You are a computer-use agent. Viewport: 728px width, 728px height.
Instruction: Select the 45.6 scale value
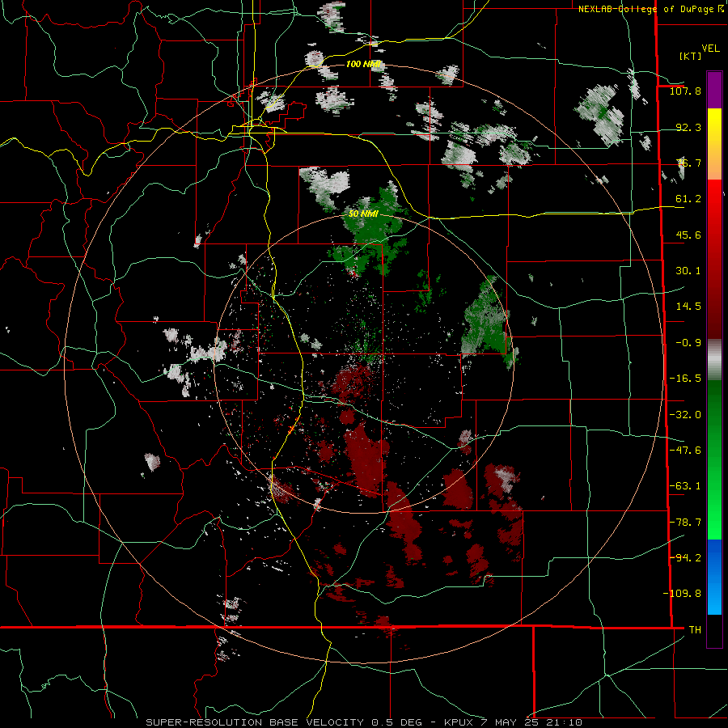click(x=688, y=235)
